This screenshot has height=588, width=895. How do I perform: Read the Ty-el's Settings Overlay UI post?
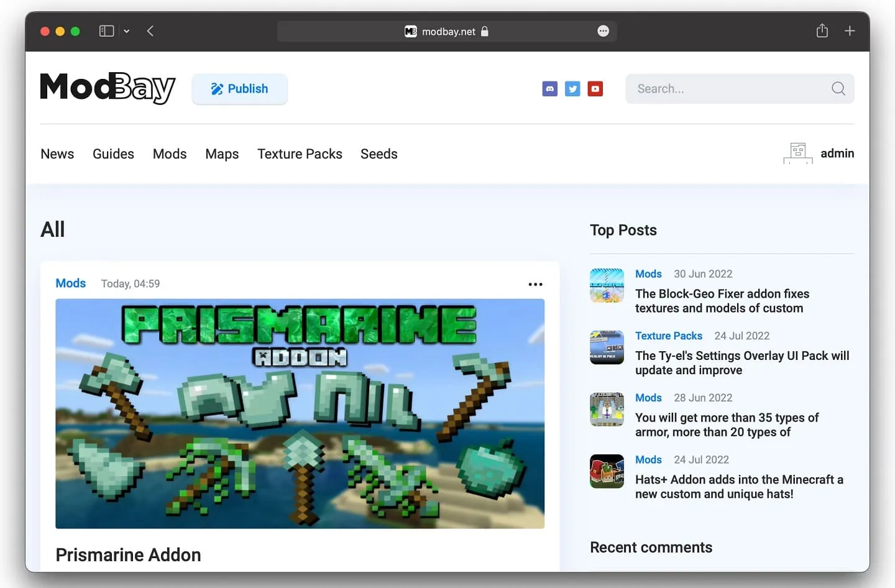tap(742, 363)
